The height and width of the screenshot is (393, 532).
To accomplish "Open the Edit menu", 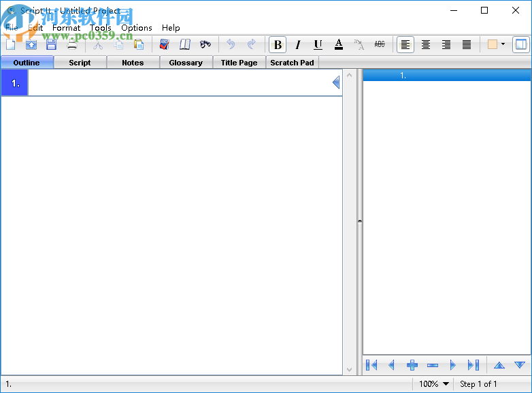I will (x=35, y=28).
